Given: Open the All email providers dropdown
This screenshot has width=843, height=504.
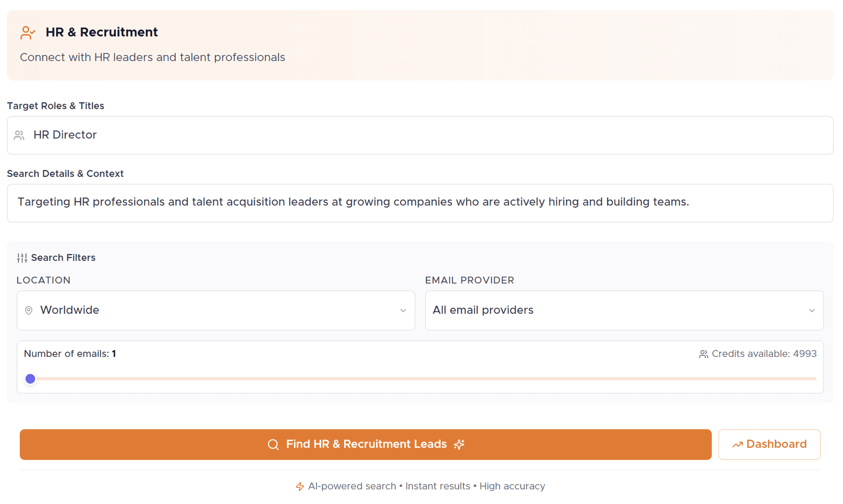Looking at the screenshot, I should tap(623, 310).
